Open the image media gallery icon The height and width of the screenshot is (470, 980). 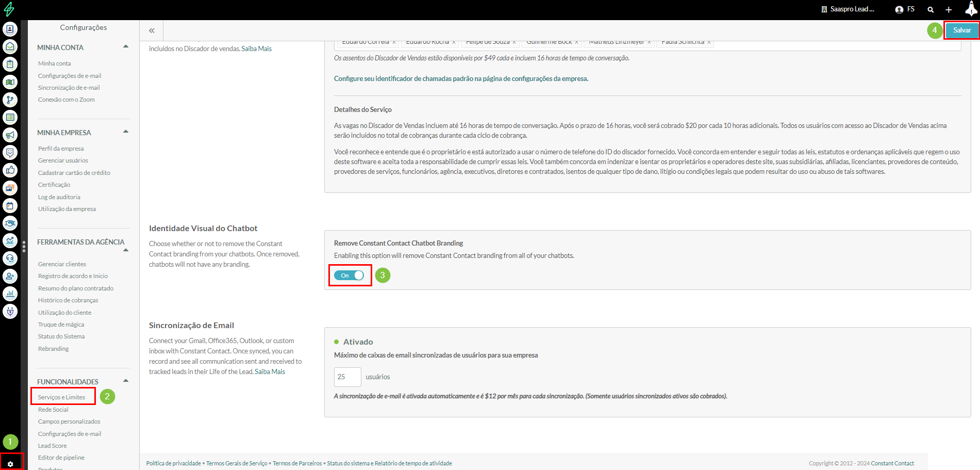[x=10, y=188]
